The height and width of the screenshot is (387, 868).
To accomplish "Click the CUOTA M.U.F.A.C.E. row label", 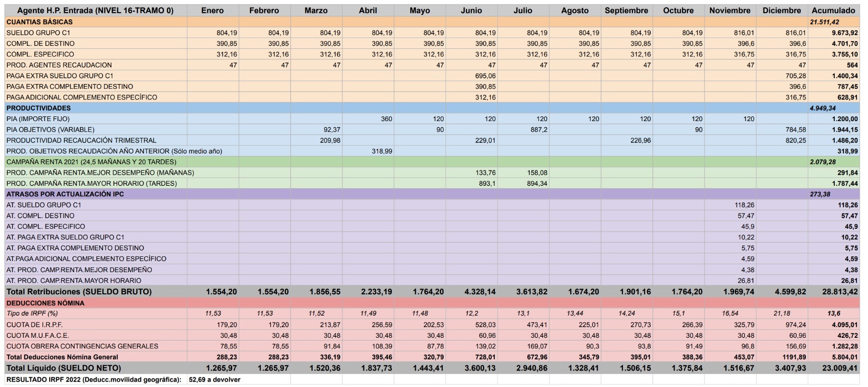I will click(x=38, y=335).
